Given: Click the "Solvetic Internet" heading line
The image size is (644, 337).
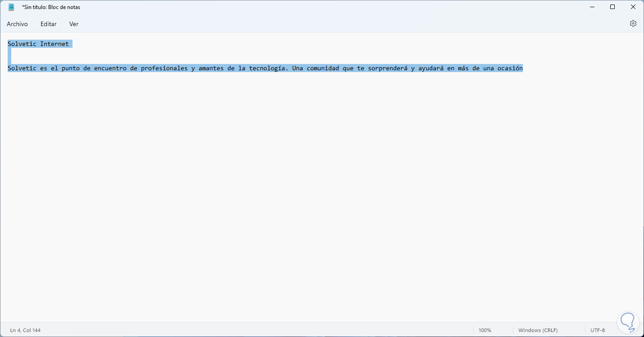Looking at the screenshot, I should pyautogui.click(x=38, y=44).
